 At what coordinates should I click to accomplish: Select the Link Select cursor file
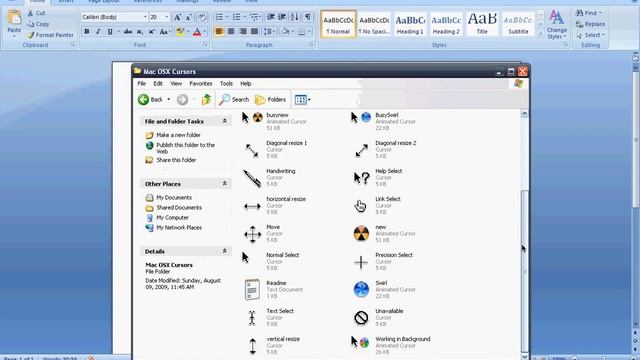[x=377, y=205]
